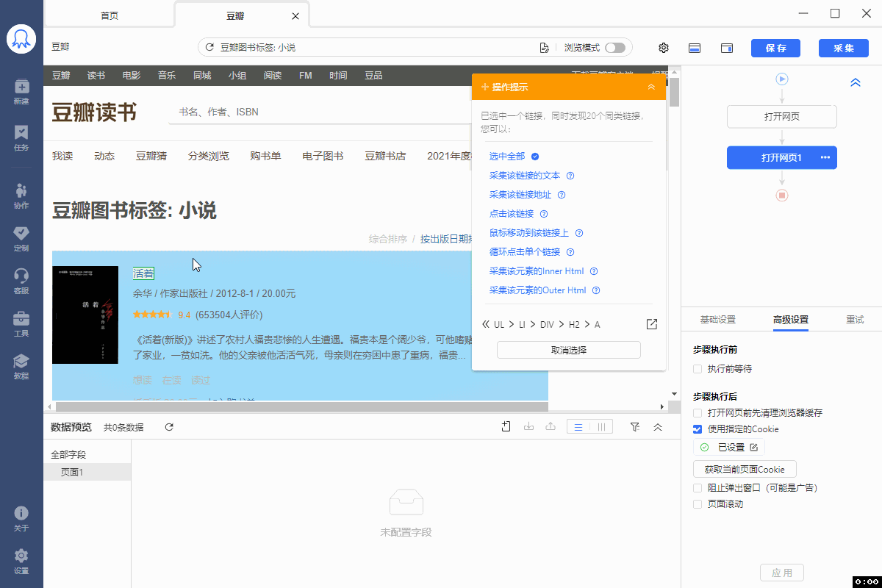Click the 采集 collect button
This screenshot has width=882, height=588.
[x=844, y=48]
